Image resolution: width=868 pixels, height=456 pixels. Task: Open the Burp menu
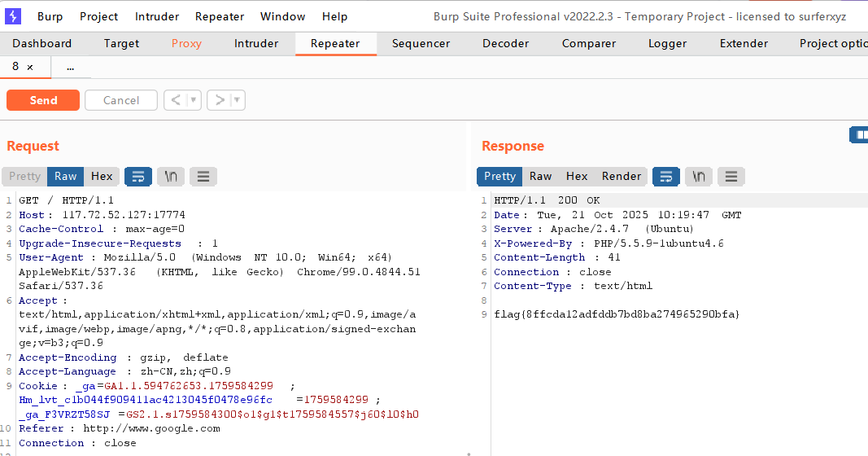coord(50,16)
